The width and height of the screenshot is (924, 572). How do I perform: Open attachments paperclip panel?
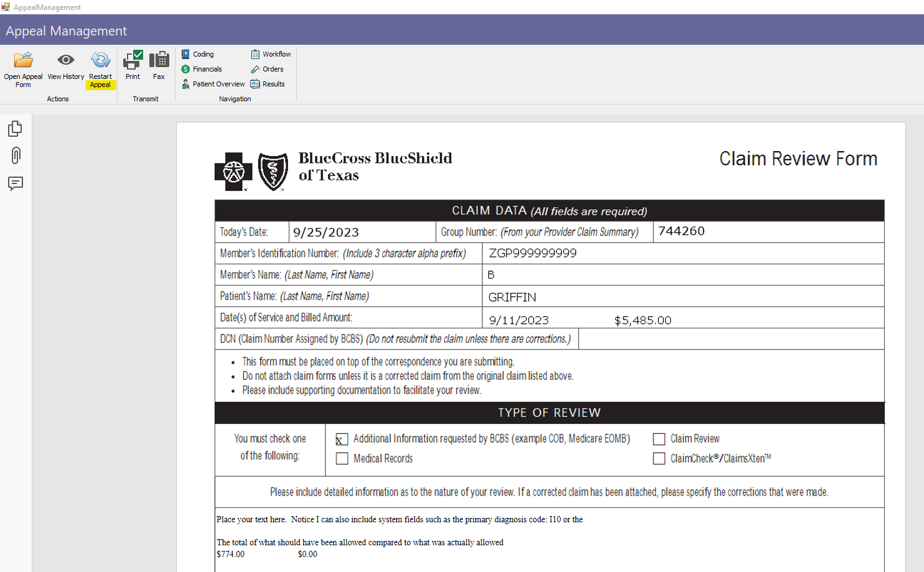16,155
